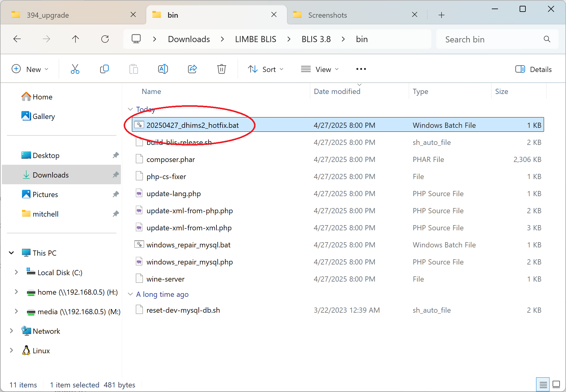566x392 pixels.
Task: Select composer.phar file
Action: point(338,160)
